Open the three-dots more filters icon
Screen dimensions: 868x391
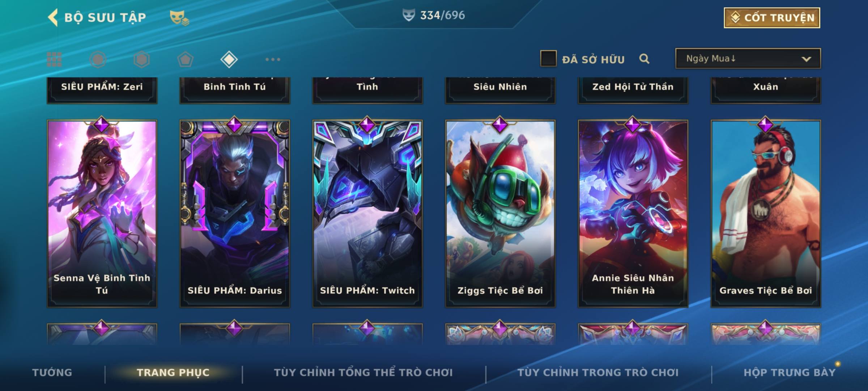click(273, 59)
